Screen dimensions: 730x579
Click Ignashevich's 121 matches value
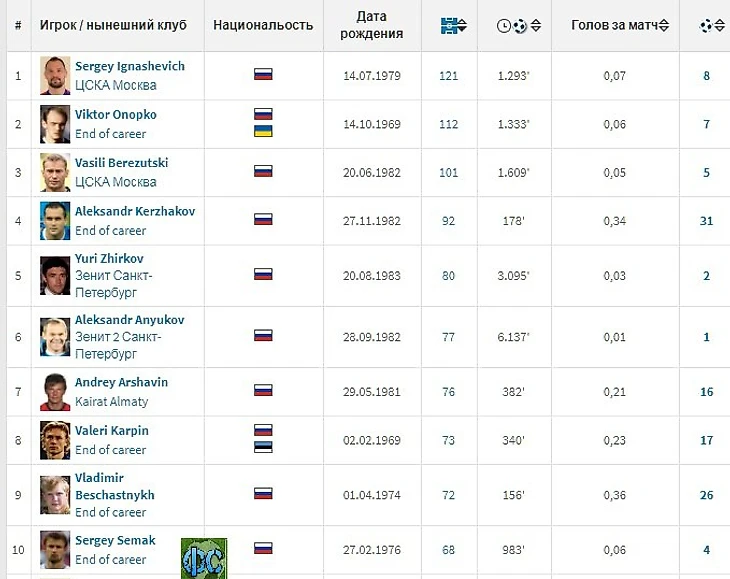448,76
